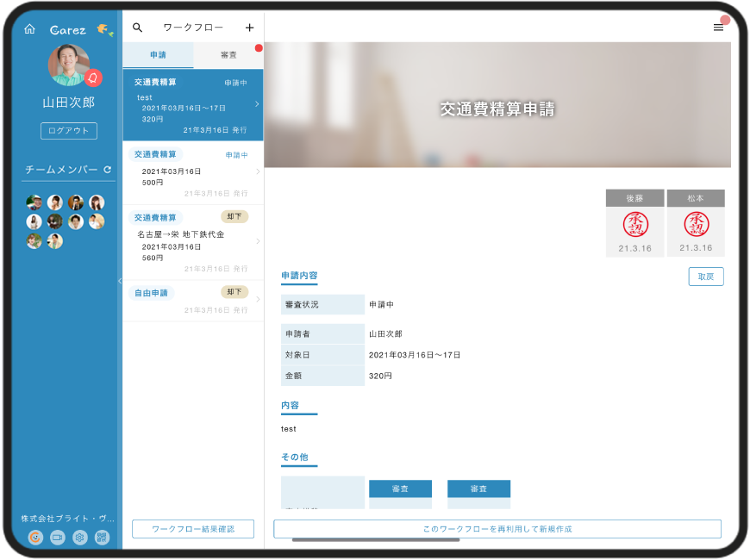Open the hamburger menu at top right

pos(718,28)
